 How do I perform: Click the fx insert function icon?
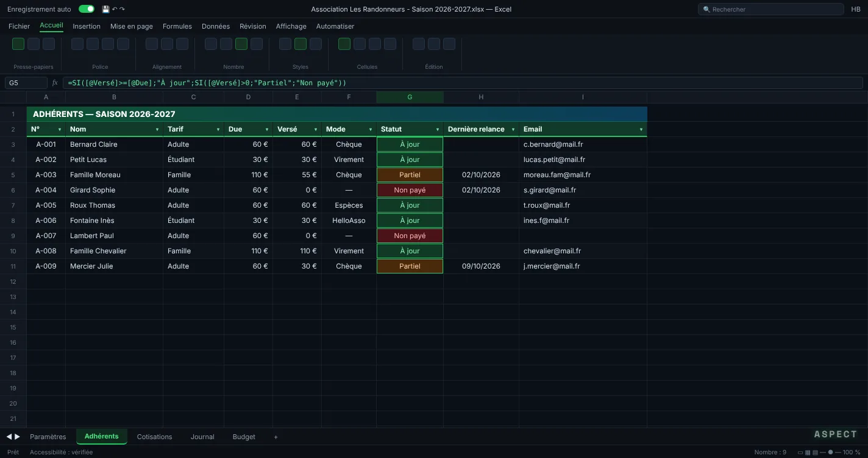pos(55,83)
